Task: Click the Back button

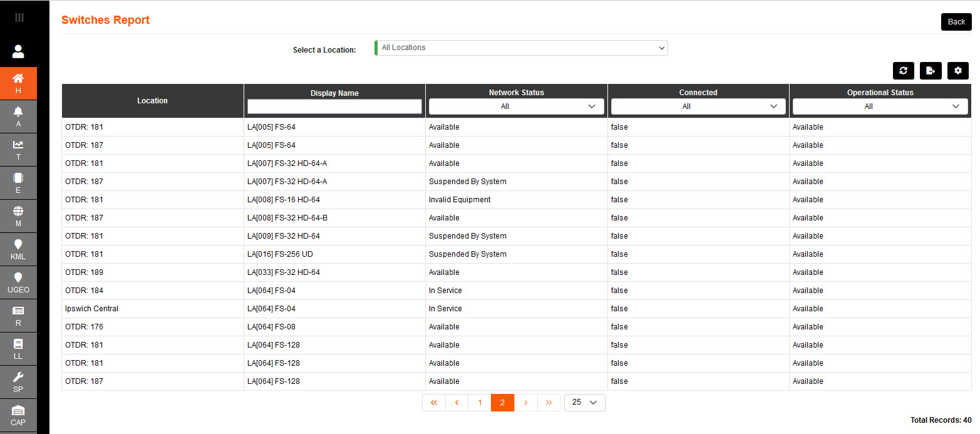Action: [956, 21]
